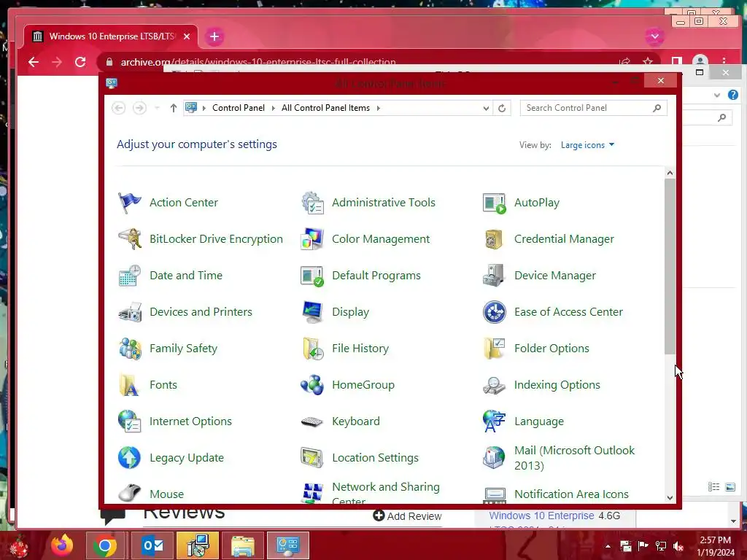Open the Keyboard icon
Screen dimensions: 747x560
tap(312, 421)
